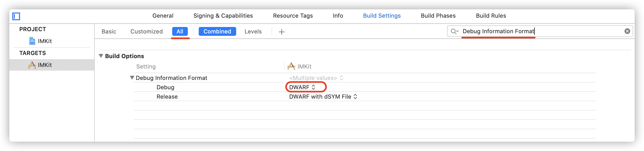The image size is (644, 151).
Task: Show Basic build settings
Action: [x=109, y=31]
